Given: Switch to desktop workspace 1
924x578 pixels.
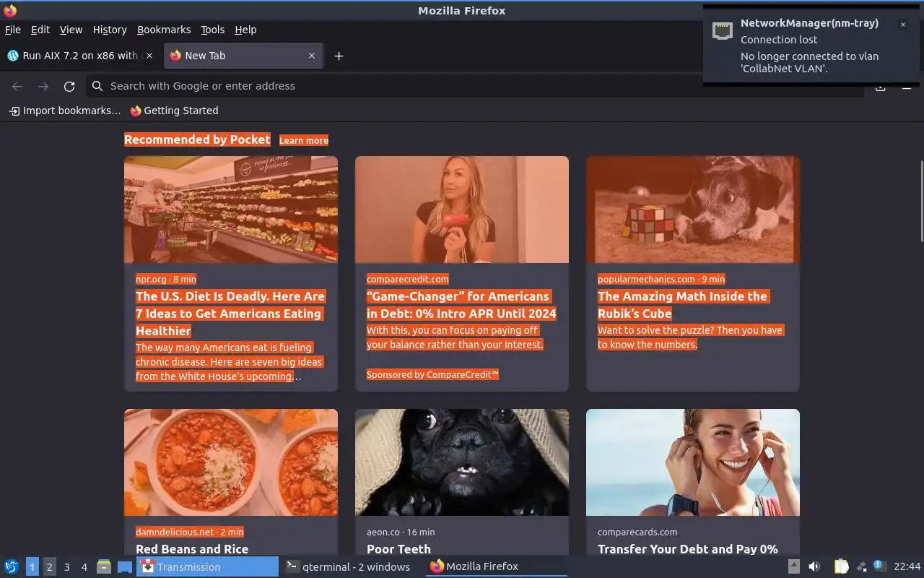Looking at the screenshot, I should (32, 566).
